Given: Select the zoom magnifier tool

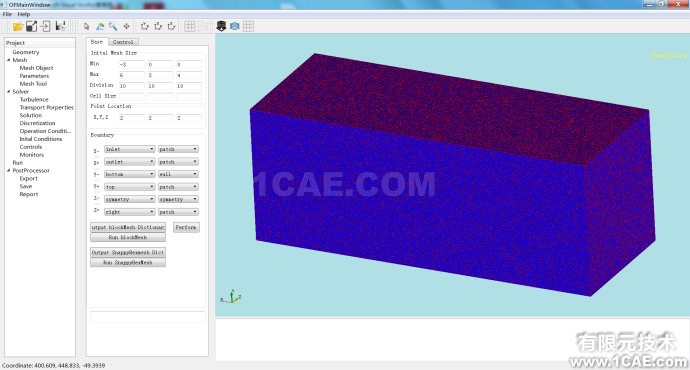Looking at the screenshot, I should 113,26.
